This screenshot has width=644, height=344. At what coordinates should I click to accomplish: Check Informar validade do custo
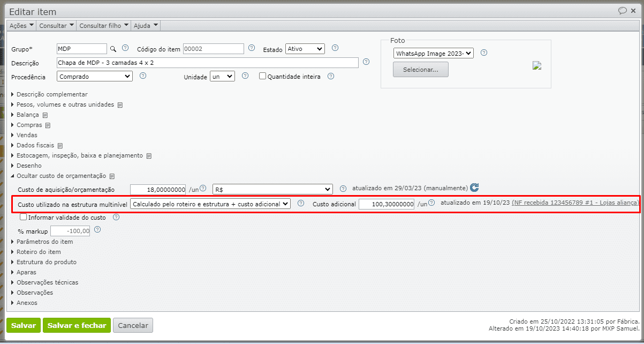pyautogui.click(x=23, y=218)
